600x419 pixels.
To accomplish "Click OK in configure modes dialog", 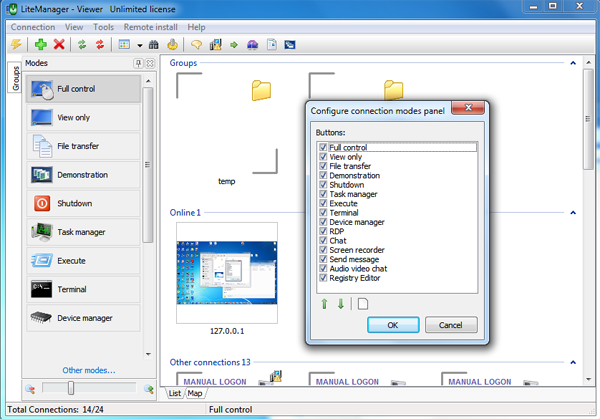I will click(393, 325).
